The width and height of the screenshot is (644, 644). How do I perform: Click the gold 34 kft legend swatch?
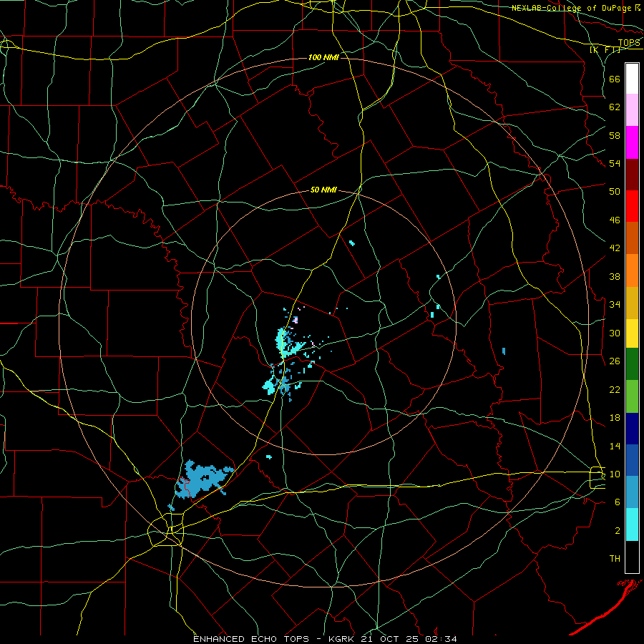tap(632, 303)
